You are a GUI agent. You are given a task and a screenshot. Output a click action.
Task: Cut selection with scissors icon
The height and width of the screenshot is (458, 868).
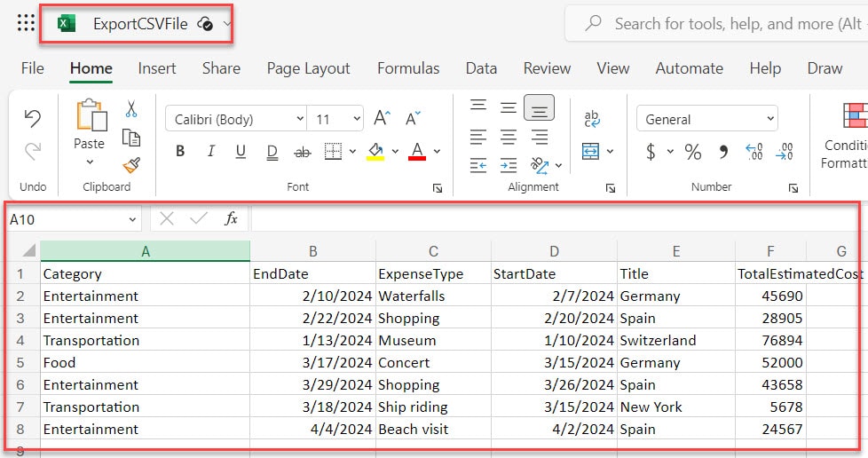(x=131, y=108)
